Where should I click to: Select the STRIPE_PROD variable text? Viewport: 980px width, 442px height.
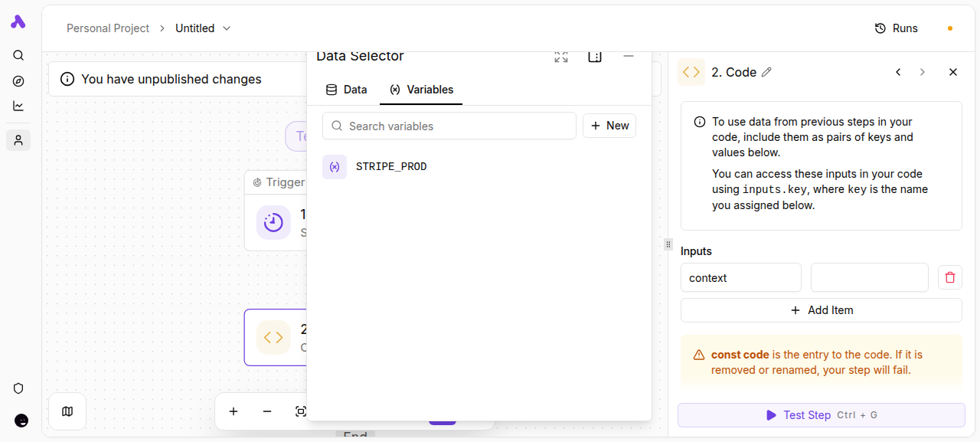point(391,166)
